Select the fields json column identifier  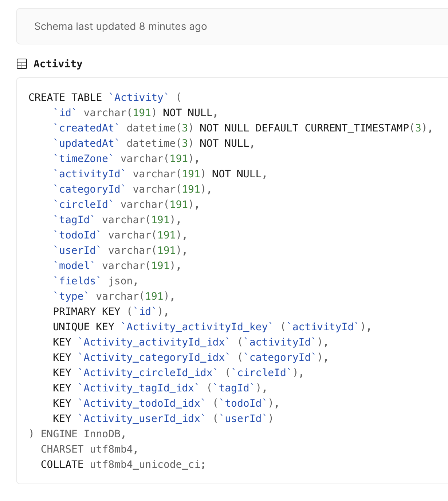pyautogui.click(x=77, y=281)
